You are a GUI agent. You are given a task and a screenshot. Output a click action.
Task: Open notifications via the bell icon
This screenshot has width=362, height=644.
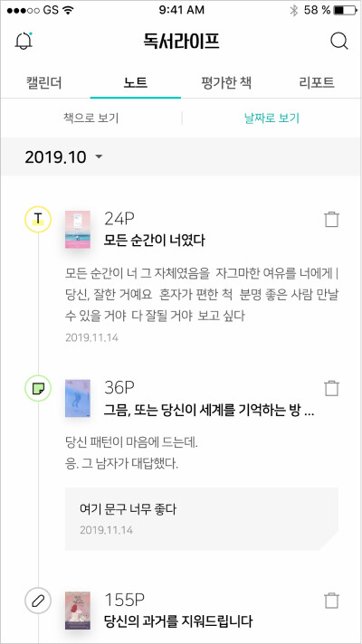coord(24,41)
